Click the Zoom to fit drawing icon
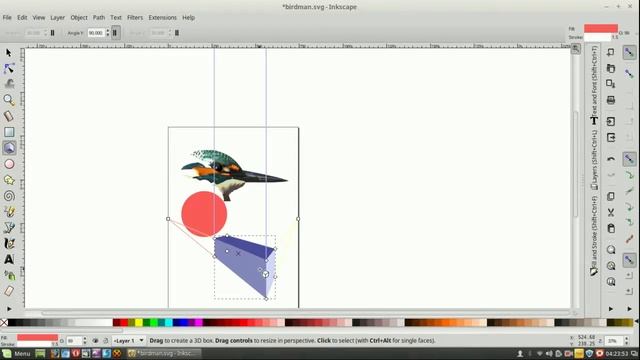Image resolution: width=640 pixels, height=360 pixels. (x=611, y=266)
